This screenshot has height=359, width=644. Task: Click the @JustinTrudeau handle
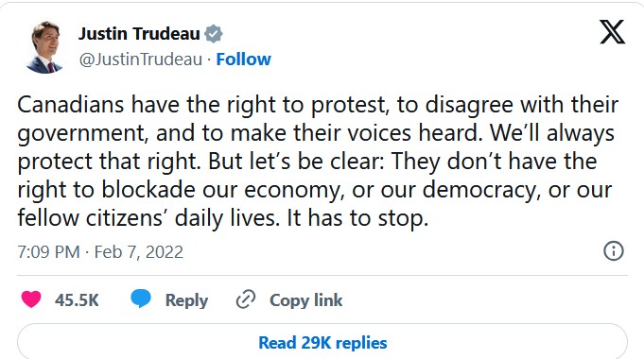click(x=141, y=60)
